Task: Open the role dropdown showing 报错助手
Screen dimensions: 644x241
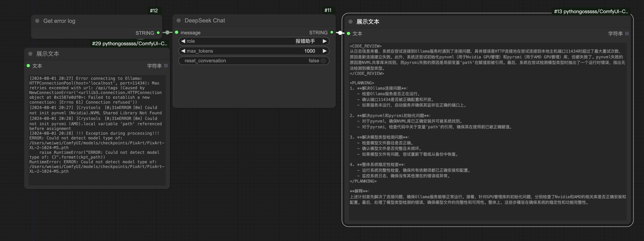Action: pyautogui.click(x=254, y=41)
